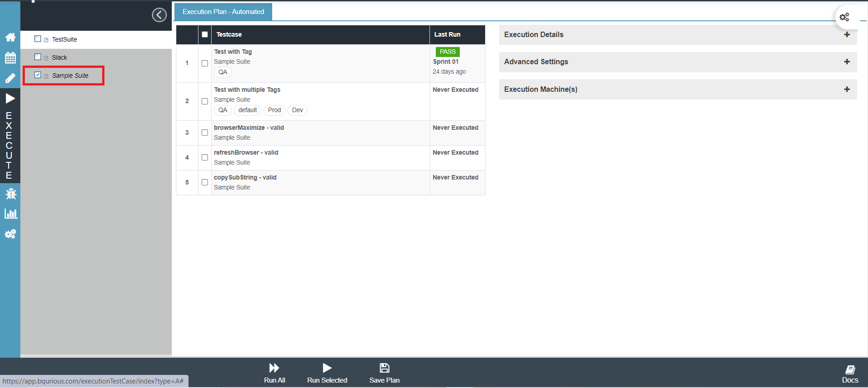Expand Execution Machine(s) plus icon
Screen dimensions: 868x388
[847, 90]
